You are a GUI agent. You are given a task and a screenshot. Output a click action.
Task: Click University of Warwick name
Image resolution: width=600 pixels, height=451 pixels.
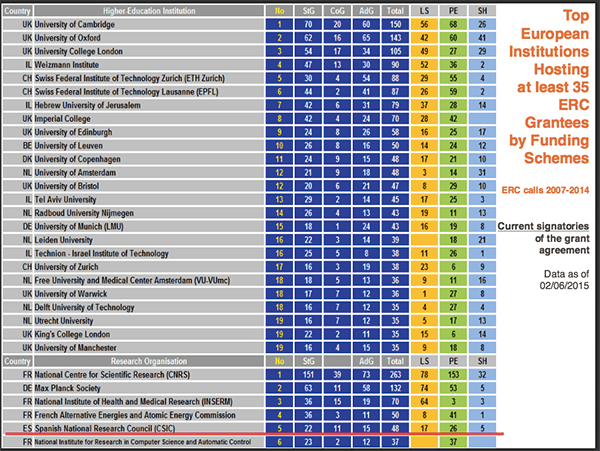[x=71, y=294]
